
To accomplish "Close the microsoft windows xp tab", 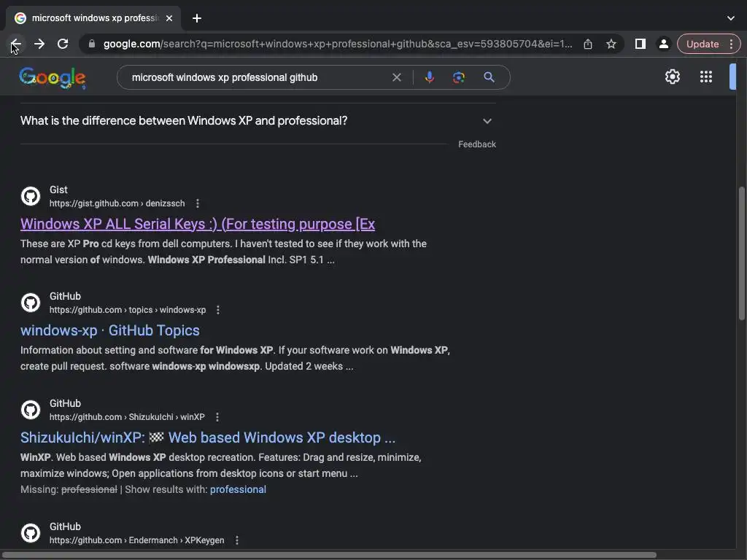I will coord(169,18).
